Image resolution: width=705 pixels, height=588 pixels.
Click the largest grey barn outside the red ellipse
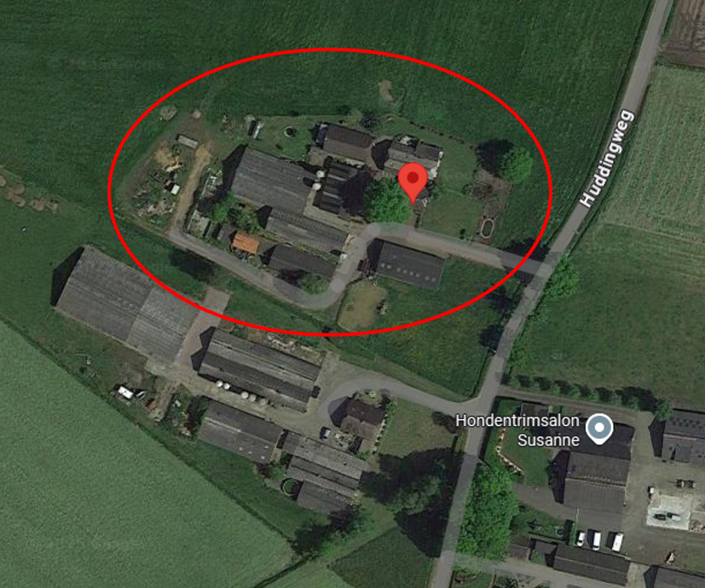[x=126, y=301]
